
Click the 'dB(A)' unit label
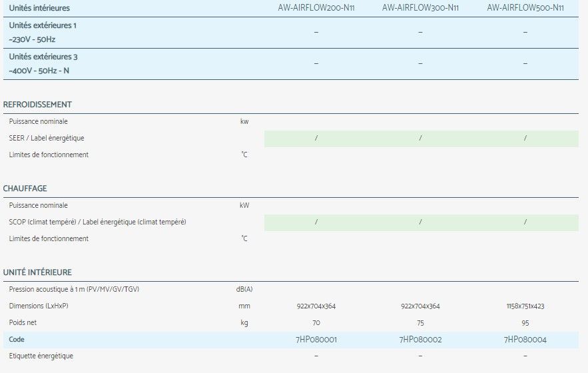244,289
